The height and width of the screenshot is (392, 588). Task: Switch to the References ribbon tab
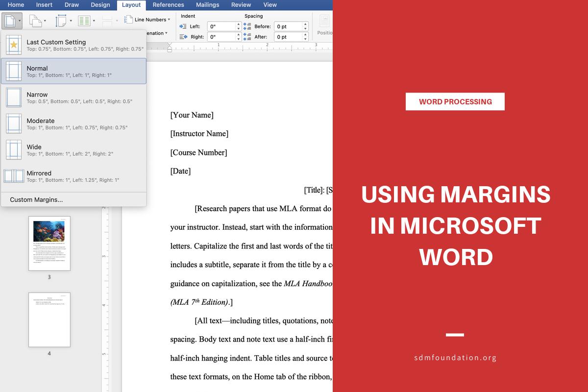(x=168, y=5)
